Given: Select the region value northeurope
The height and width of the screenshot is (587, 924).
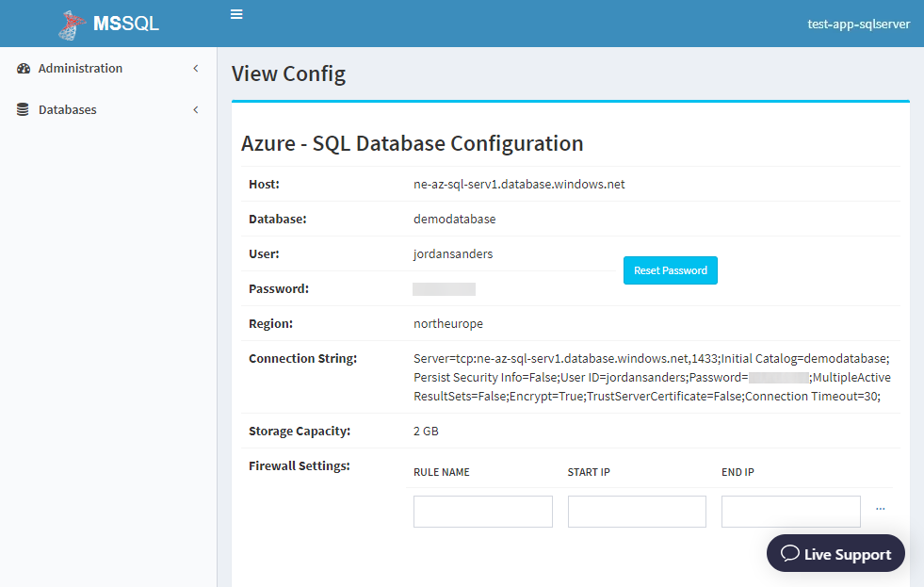Looking at the screenshot, I should click(447, 323).
